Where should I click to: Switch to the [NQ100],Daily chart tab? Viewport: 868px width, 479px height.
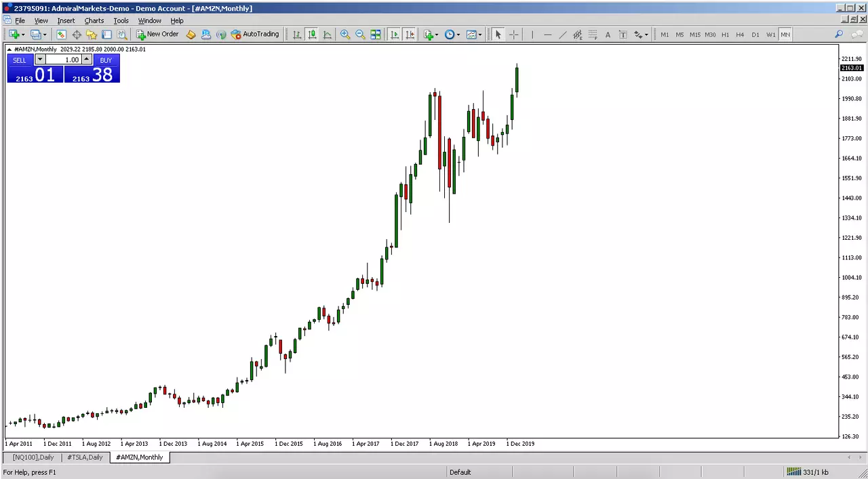tap(33, 457)
